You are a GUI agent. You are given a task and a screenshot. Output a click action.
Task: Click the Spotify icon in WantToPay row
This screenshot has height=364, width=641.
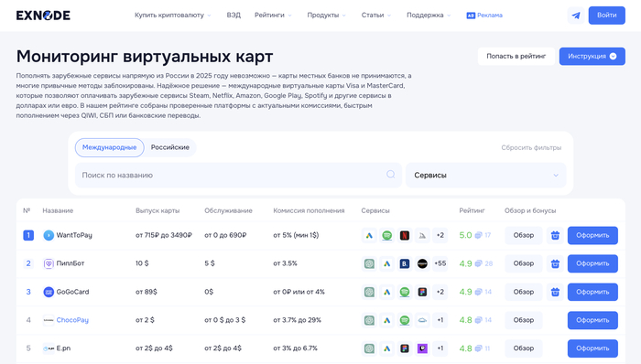coord(386,235)
